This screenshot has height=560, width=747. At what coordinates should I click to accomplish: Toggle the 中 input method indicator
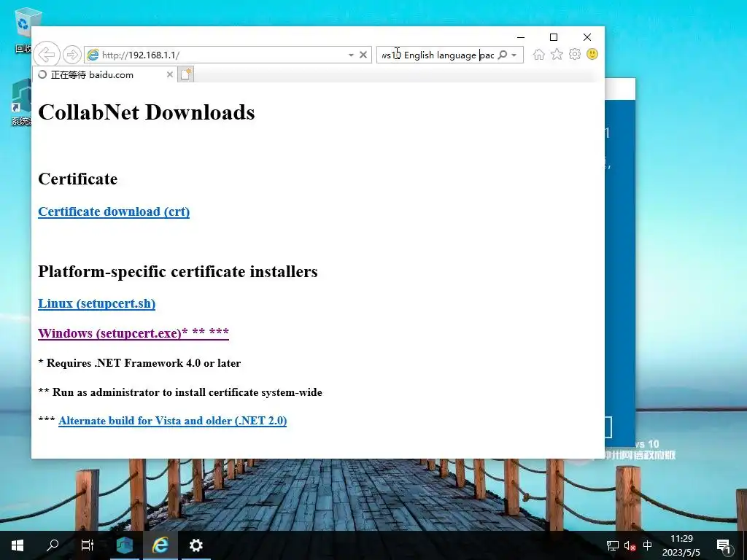(648, 545)
